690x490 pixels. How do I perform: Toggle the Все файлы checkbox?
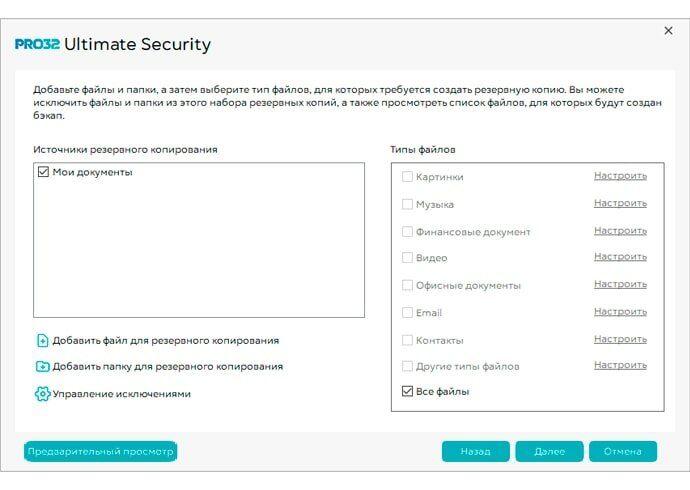[407, 391]
